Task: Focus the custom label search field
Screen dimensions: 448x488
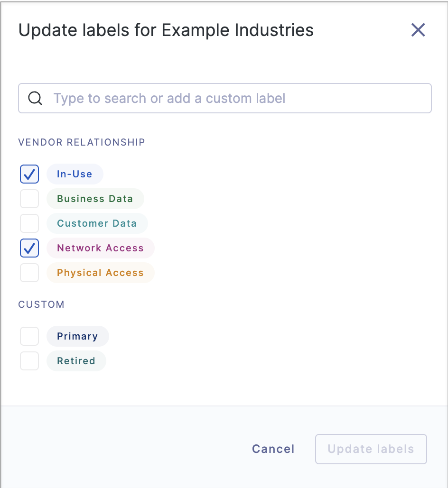Action: (x=224, y=98)
